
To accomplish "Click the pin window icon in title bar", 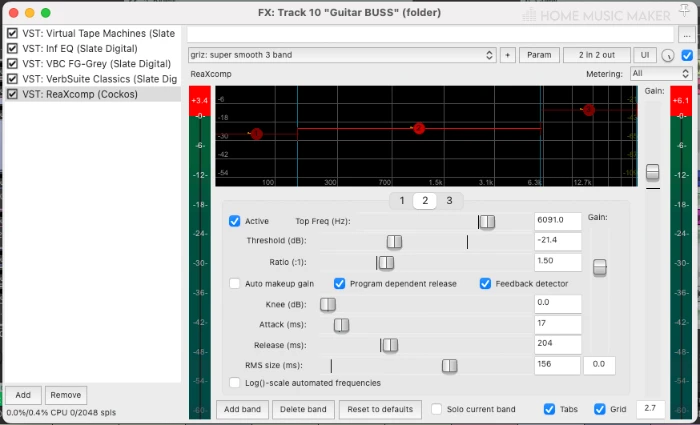I will pyautogui.click(x=683, y=10).
